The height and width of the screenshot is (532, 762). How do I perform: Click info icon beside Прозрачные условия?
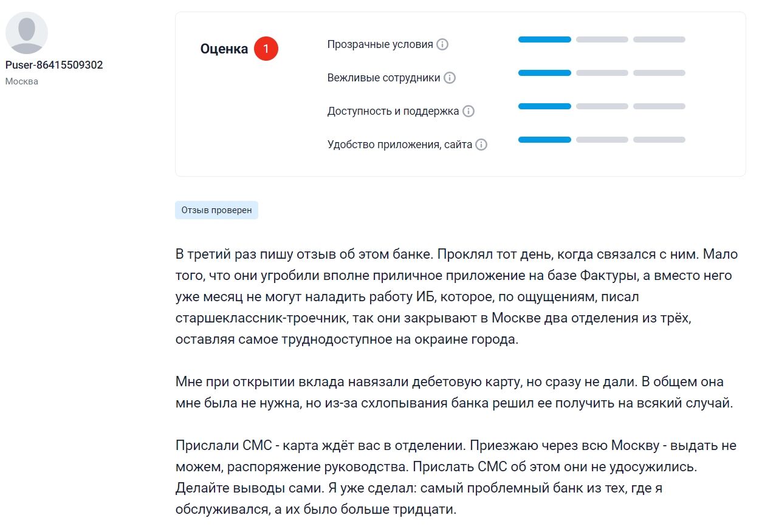pyautogui.click(x=442, y=44)
